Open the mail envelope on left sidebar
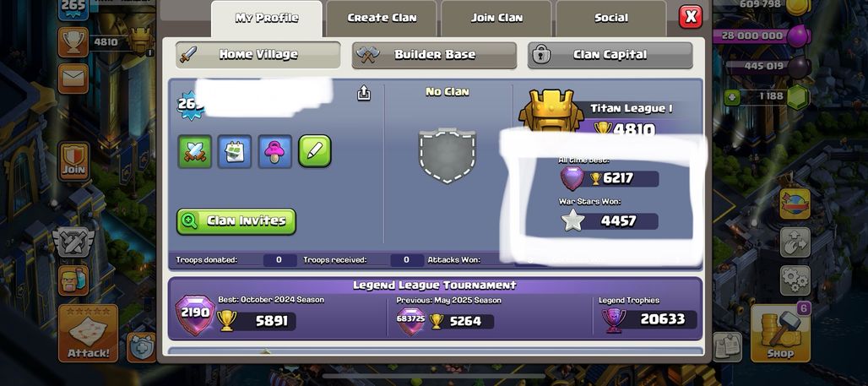Image resolution: width=868 pixels, height=386 pixels. pos(73,78)
